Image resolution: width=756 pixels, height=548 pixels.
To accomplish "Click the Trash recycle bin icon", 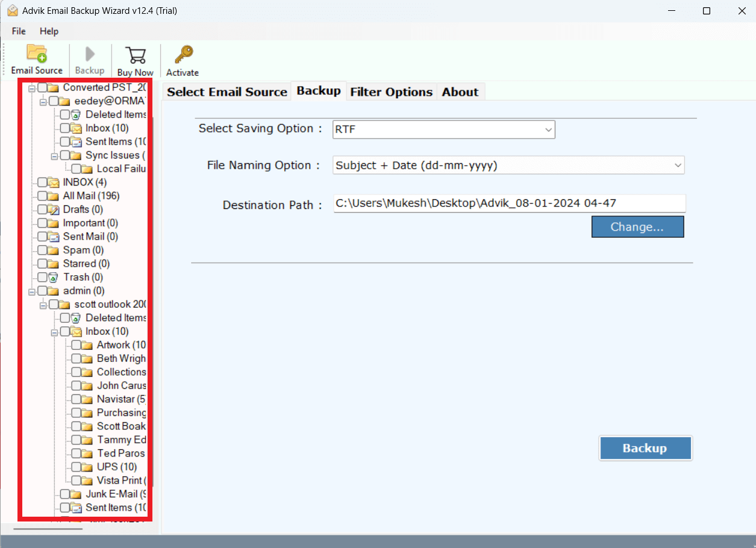I will (54, 277).
